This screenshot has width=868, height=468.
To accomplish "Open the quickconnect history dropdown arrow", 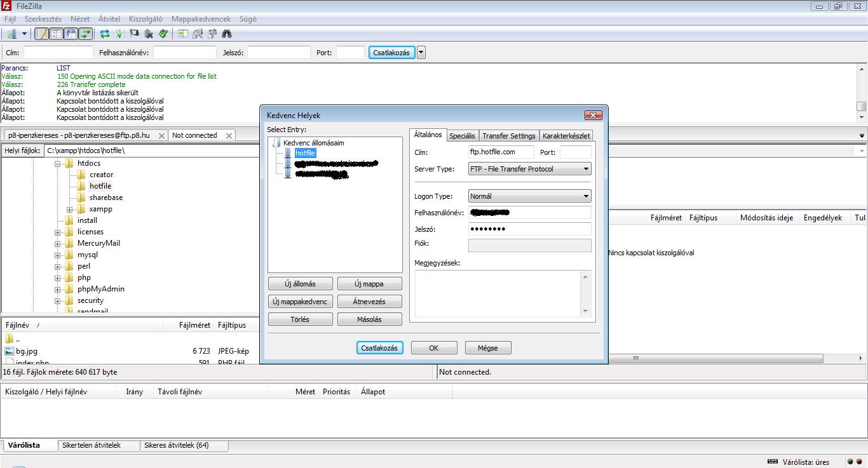I will 421,53.
